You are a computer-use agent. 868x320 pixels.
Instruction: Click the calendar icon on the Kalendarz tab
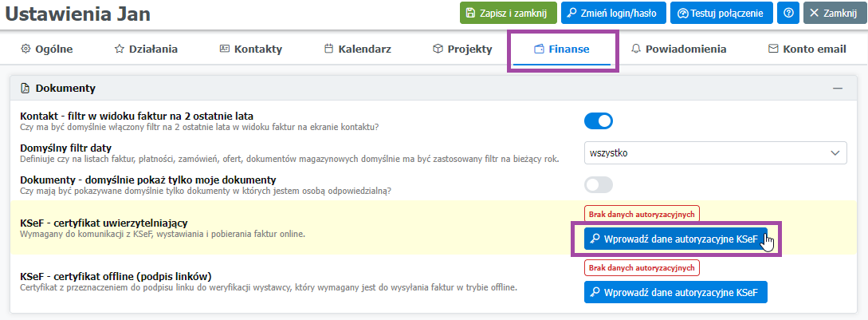[x=329, y=49]
